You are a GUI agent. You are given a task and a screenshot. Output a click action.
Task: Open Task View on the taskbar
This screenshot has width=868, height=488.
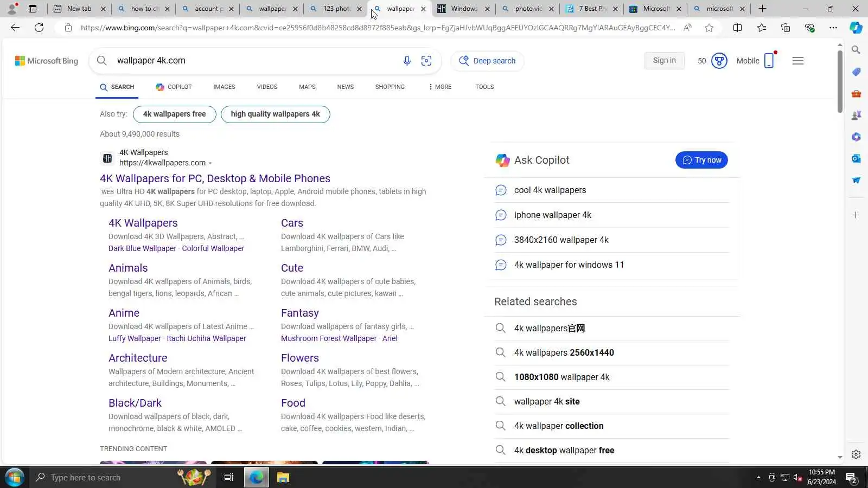(229, 477)
